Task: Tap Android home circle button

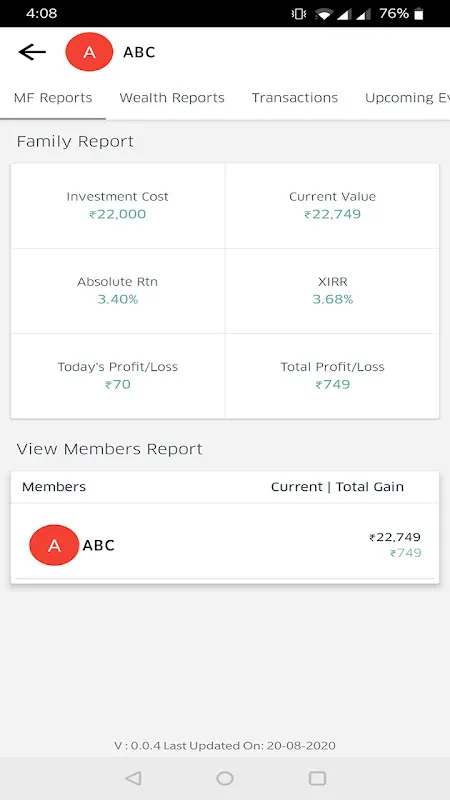Action: click(225, 778)
